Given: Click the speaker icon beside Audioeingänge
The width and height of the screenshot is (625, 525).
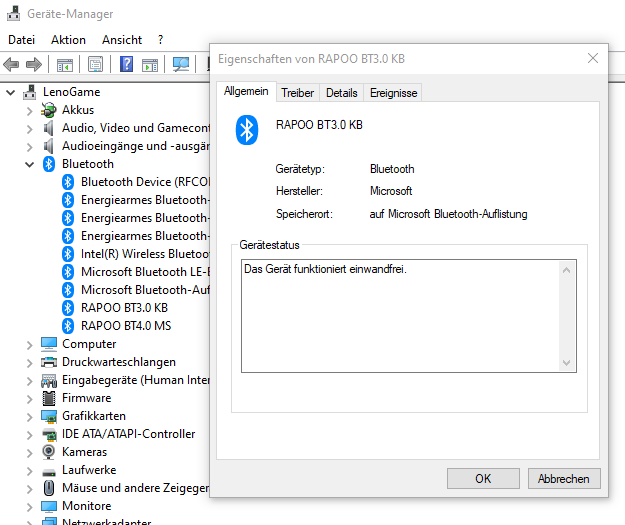Looking at the screenshot, I should (49, 146).
